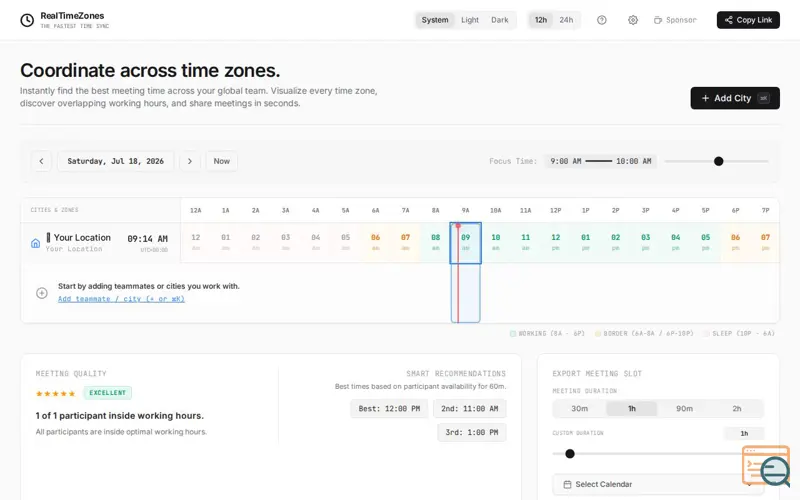Select the 10 am hour cell

click(495, 242)
